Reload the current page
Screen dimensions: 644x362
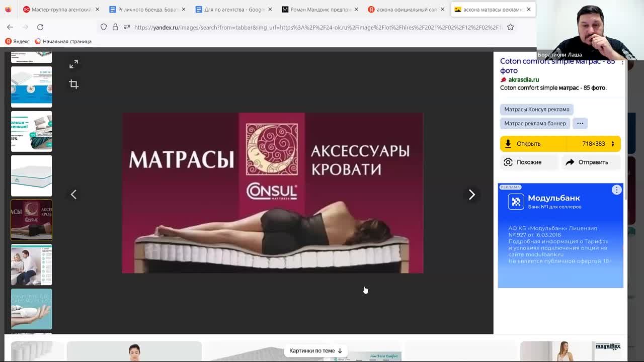(x=40, y=27)
